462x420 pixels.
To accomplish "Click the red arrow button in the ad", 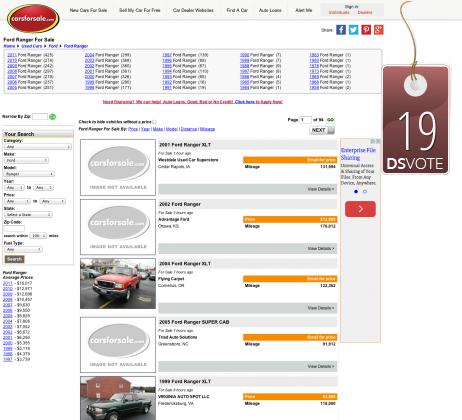I will pyautogui.click(x=360, y=209).
